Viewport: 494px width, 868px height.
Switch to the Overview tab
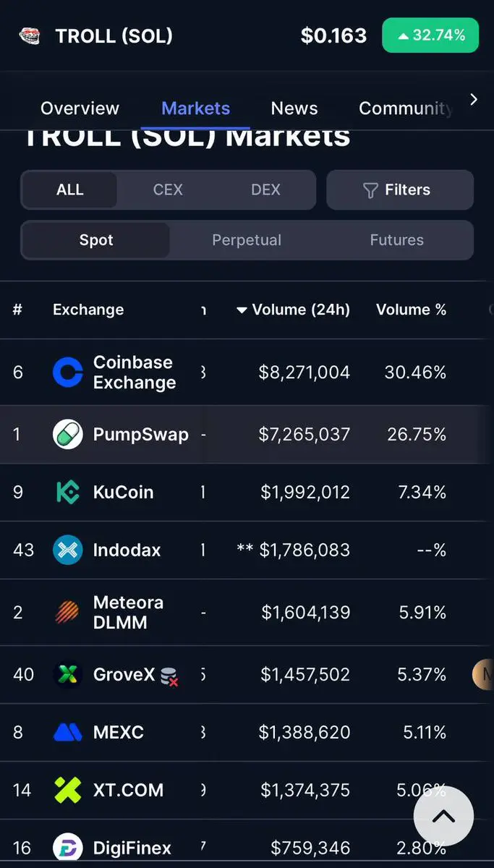(x=80, y=109)
